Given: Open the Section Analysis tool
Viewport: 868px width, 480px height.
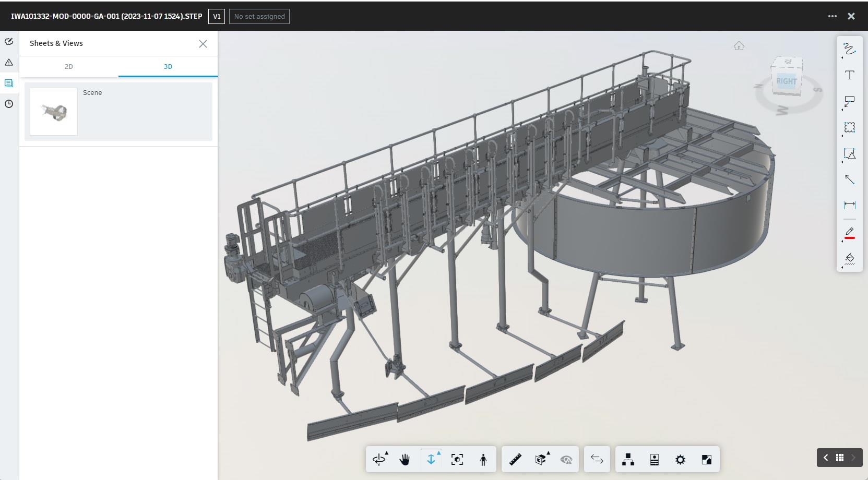Looking at the screenshot, I should click(x=541, y=460).
